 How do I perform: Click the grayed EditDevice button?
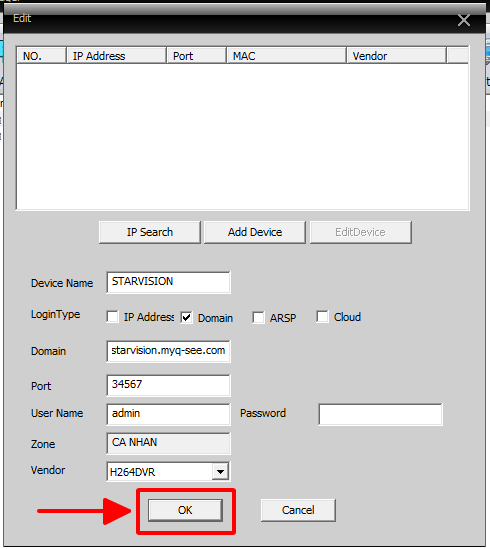tap(360, 232)
